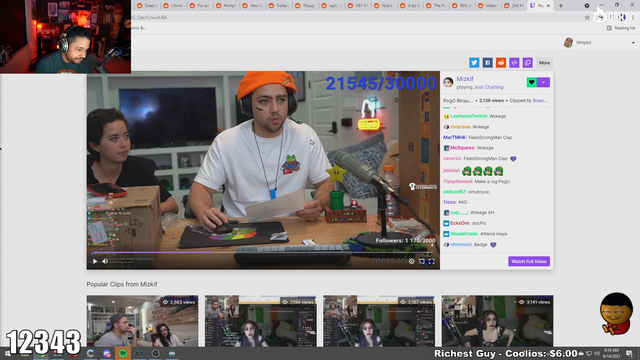Screen dimensions: 640x360
Task: Share clip on Reddit icon
Action: (x=501, y=62)
